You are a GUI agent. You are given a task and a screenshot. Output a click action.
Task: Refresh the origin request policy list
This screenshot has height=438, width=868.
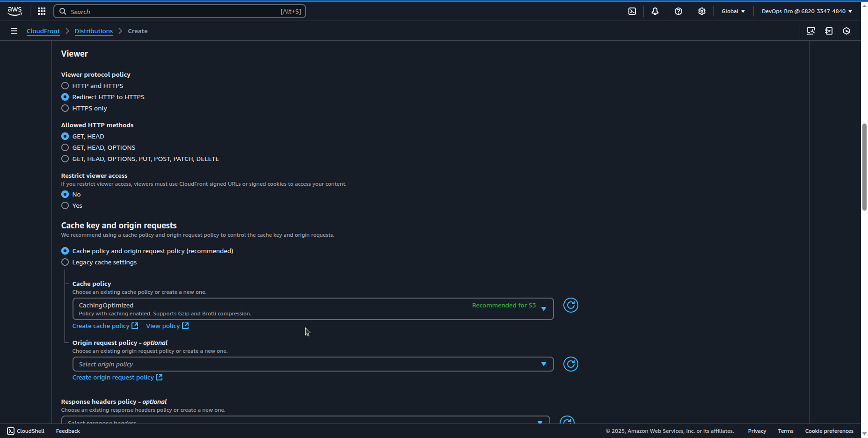571,364
